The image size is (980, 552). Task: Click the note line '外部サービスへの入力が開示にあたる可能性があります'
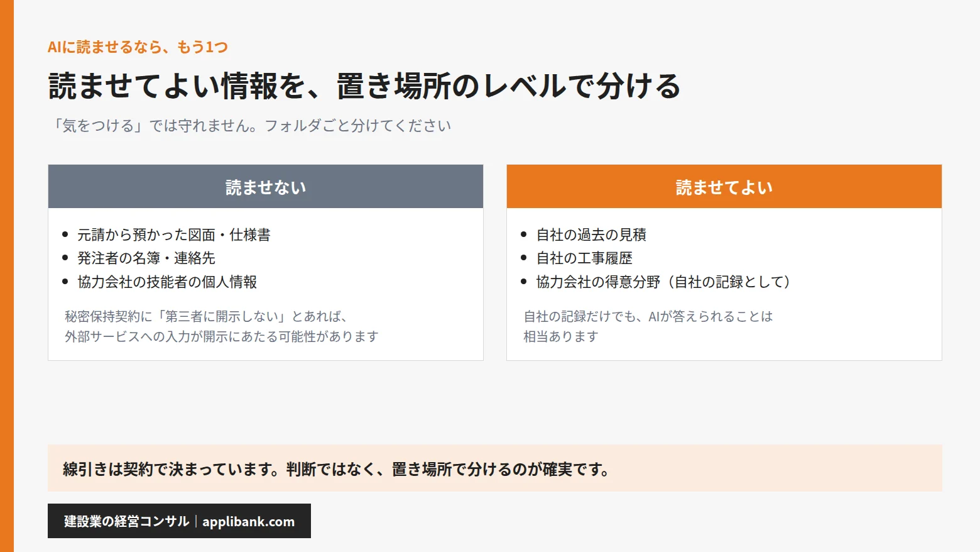click(222, 336)
